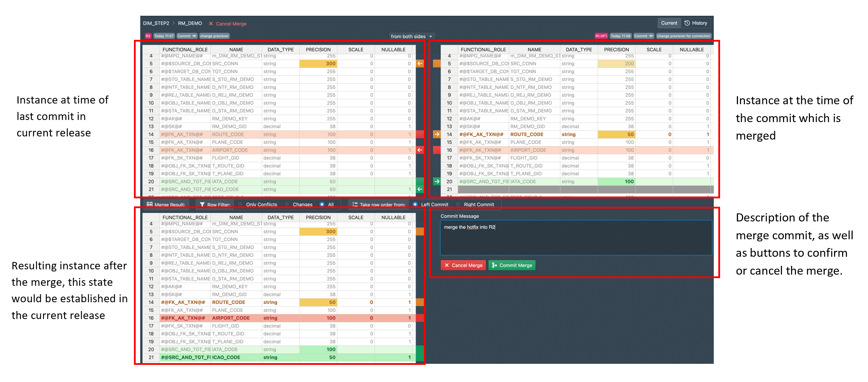Image resolution: width=868 pixels, height=382 pixels.
Task: Select the Only Conflicts radio button
Action: click(240, 205)
